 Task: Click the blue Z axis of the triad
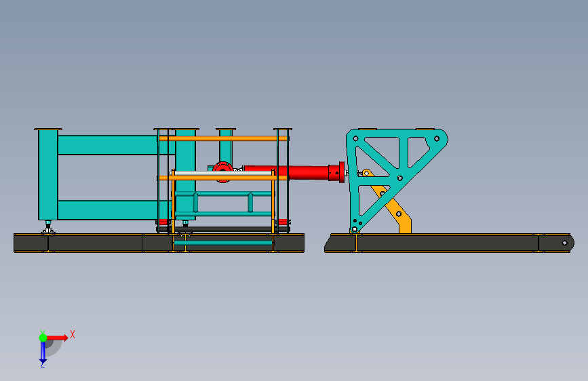(x=43, y=353)
